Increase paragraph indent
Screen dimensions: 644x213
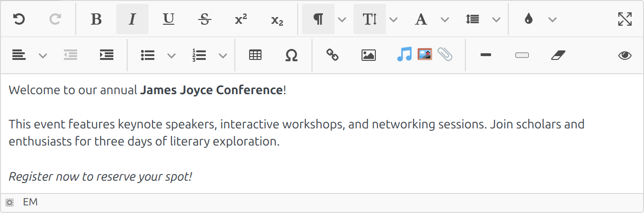tap(107, 55)
